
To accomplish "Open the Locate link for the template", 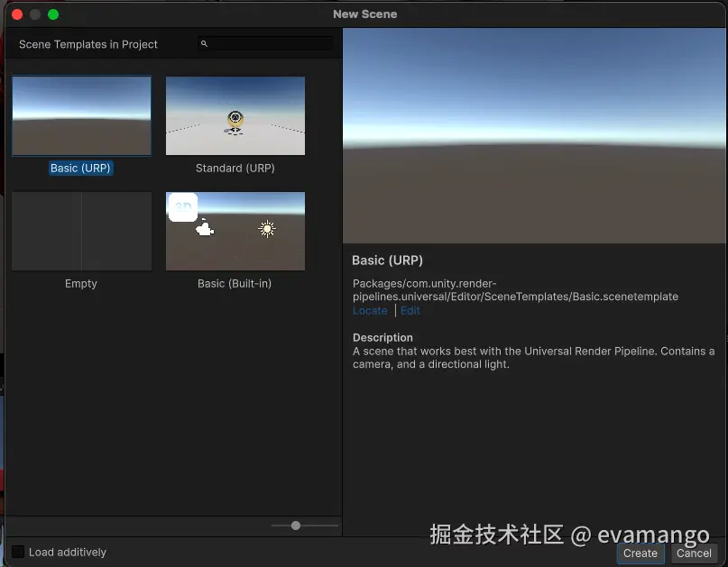I will (370, 310).
